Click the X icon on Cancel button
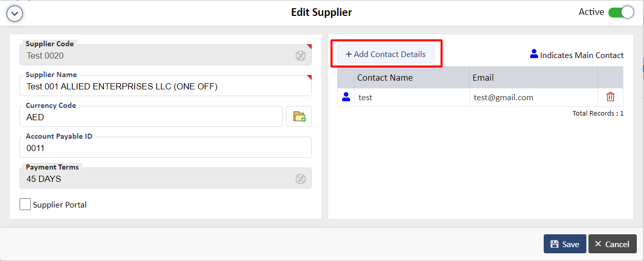 pyautogui.click(x=598, y=244)
